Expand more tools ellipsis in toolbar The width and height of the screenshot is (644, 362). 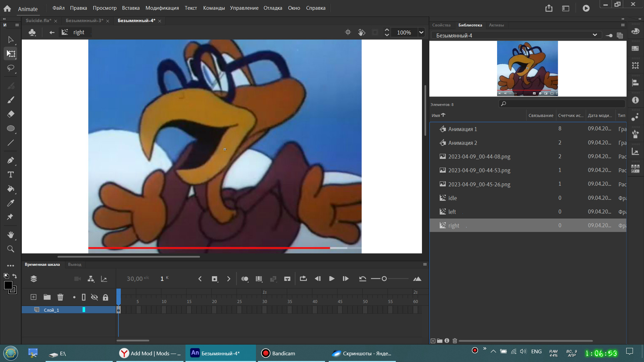[11, 265]
